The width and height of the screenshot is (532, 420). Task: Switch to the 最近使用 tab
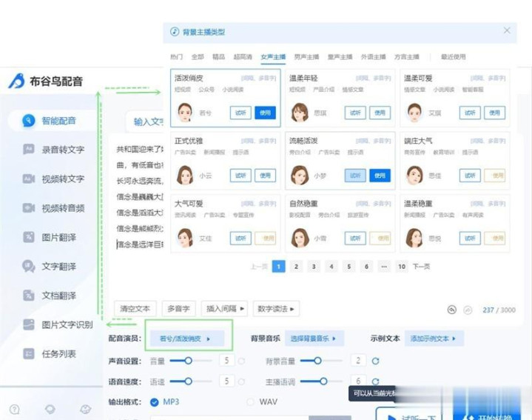454,57
